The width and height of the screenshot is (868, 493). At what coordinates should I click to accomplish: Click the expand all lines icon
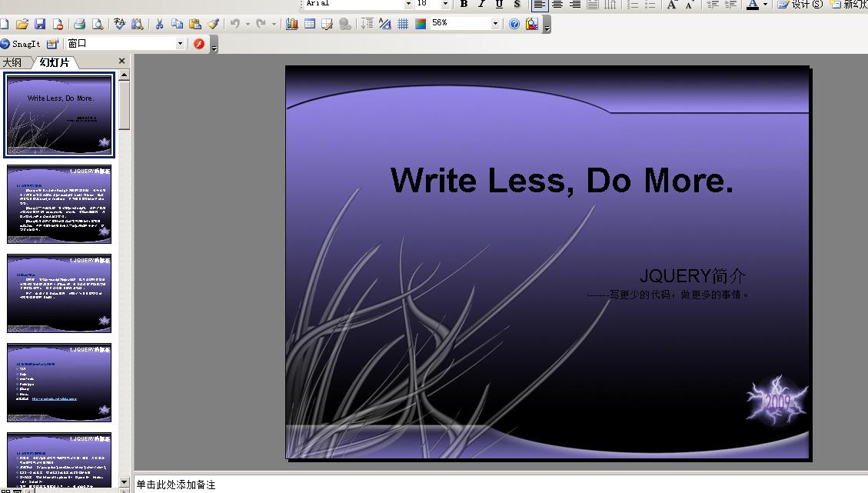(x=367, y=24)
